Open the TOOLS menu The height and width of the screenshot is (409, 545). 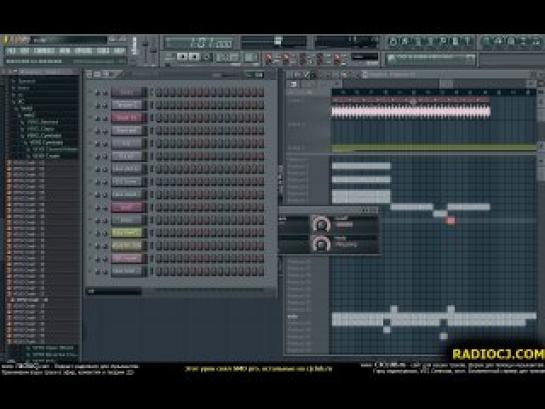[103, 51]
